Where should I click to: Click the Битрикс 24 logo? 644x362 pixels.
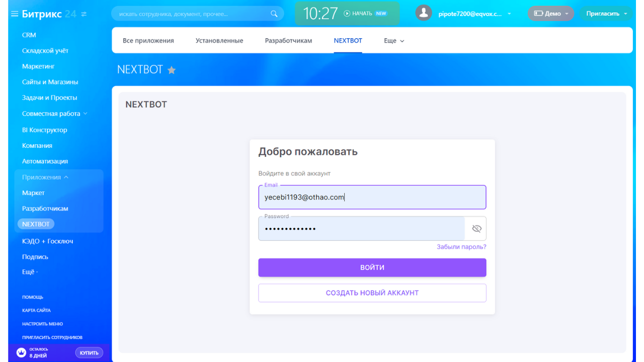pyautogui.click(x=49, y=14)
